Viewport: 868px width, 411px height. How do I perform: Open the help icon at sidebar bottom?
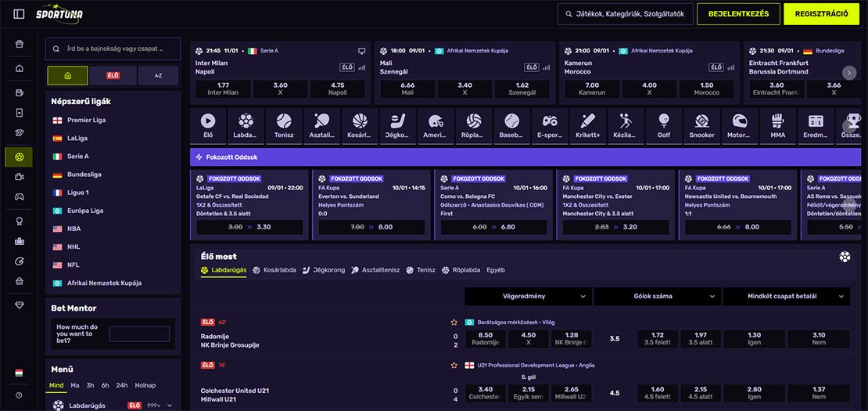[19, 395]
